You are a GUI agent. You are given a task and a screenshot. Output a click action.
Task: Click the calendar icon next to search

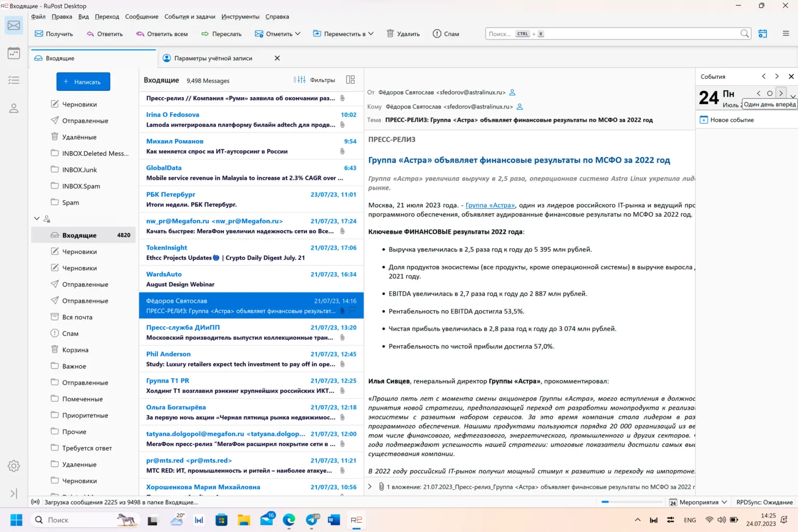(763, 33)
